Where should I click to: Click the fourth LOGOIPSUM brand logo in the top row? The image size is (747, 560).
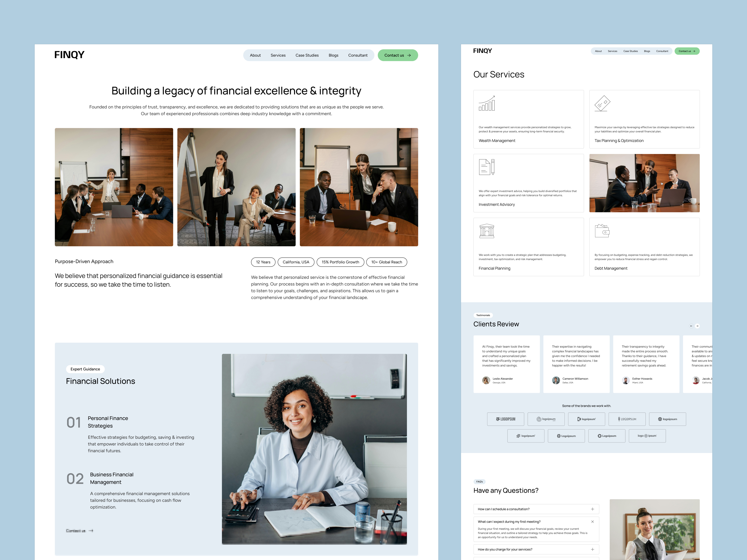tap(627, 419)
